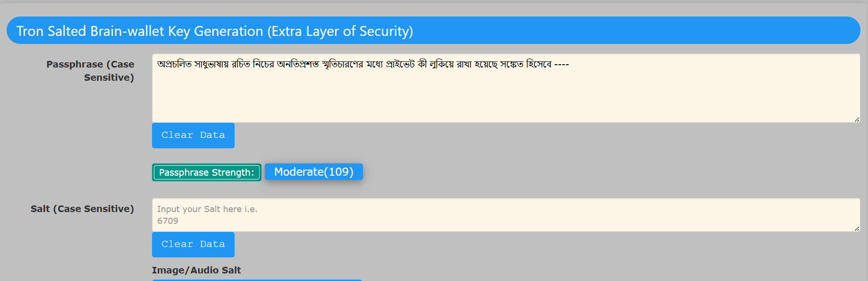The image size is (868, 281).
Task: Click the Salt (Case Sensitive) label
Action: [82, 209]
